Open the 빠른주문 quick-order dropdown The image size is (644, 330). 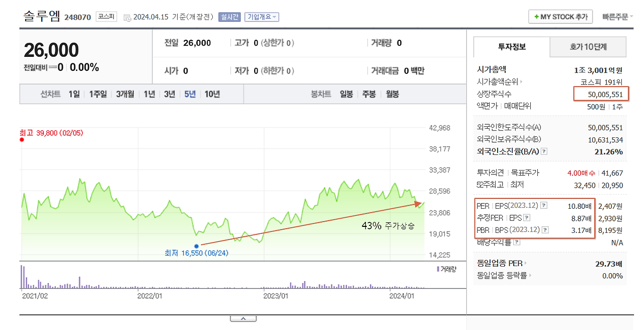(617, 17)
